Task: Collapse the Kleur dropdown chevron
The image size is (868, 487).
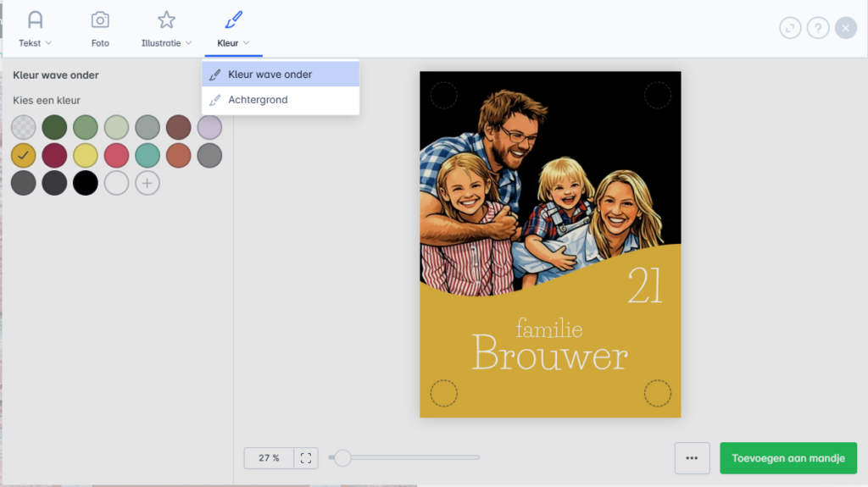Action: click(247, 43)
